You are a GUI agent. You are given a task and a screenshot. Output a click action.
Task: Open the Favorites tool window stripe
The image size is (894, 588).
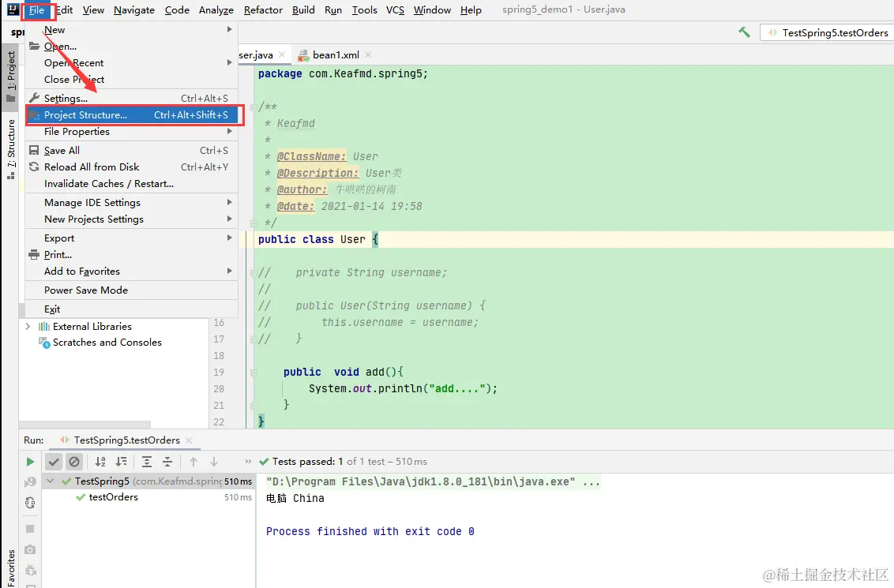pos(11,568)
